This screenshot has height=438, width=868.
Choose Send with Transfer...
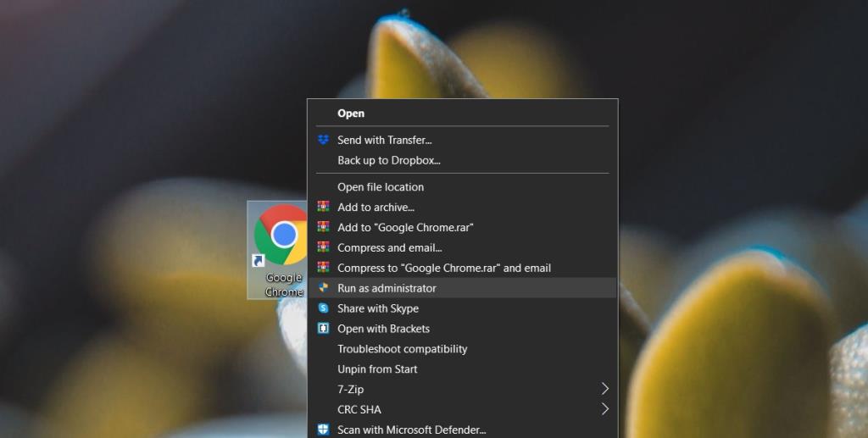[x=463, y=140]
